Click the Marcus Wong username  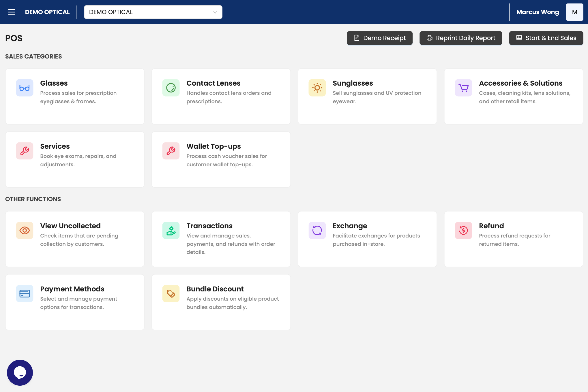tap(538, 12)
